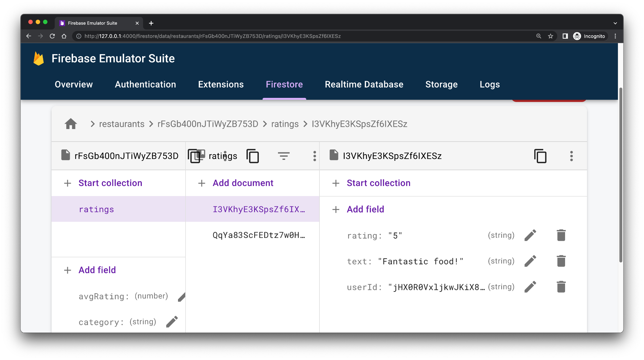Click the copy icon next to ratings collection
Image resolution: width=644 pixels, height=360 pixels.
coord(253,156)
